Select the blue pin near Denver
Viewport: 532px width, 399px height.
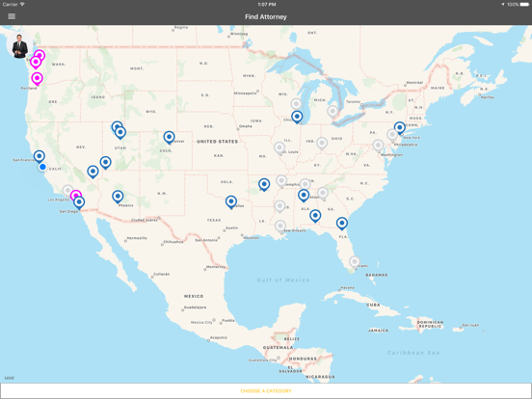(x=169, y=138)
